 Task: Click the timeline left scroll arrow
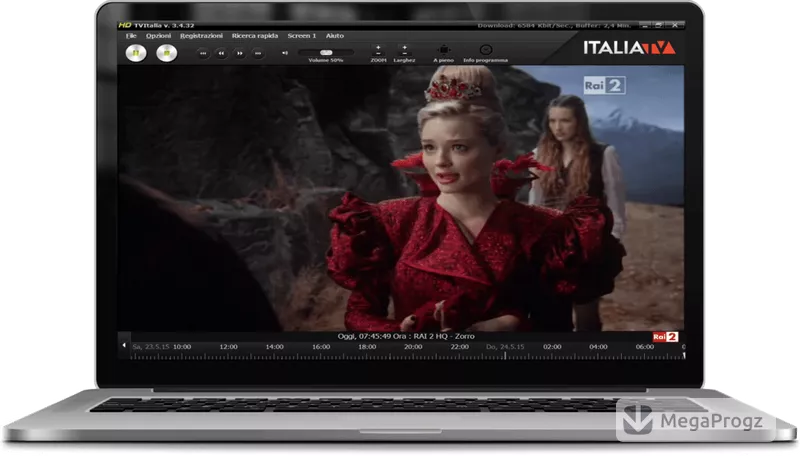pos(124,345)
